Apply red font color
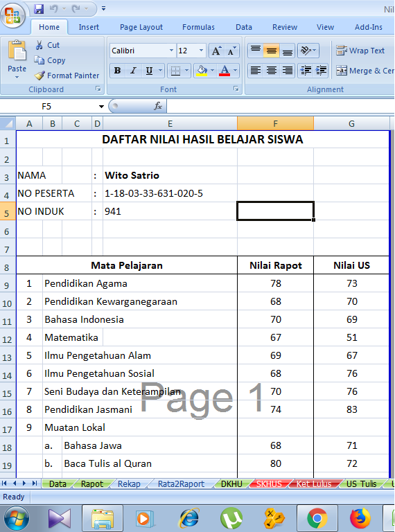395x532 pixels. point(225,71)
